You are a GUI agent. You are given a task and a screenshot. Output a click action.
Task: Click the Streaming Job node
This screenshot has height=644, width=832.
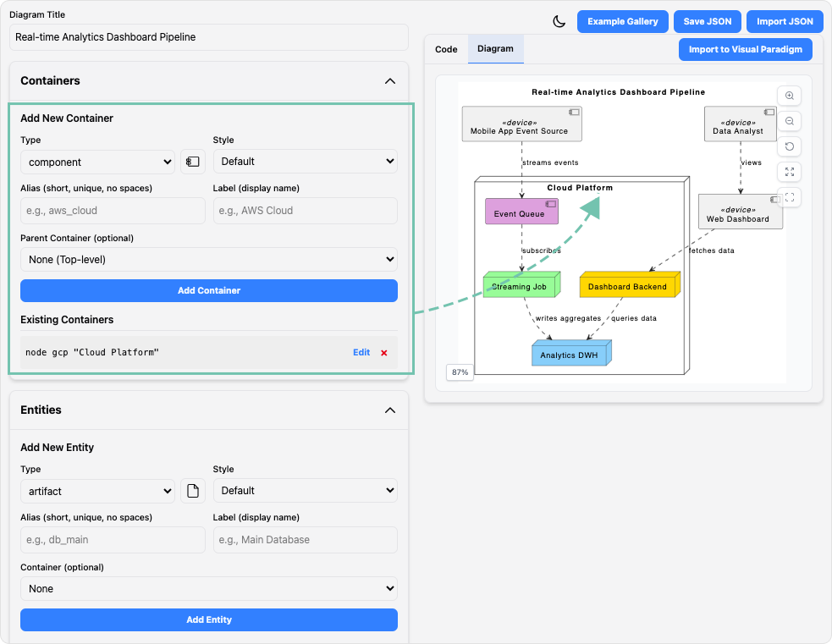coord(521,285)
